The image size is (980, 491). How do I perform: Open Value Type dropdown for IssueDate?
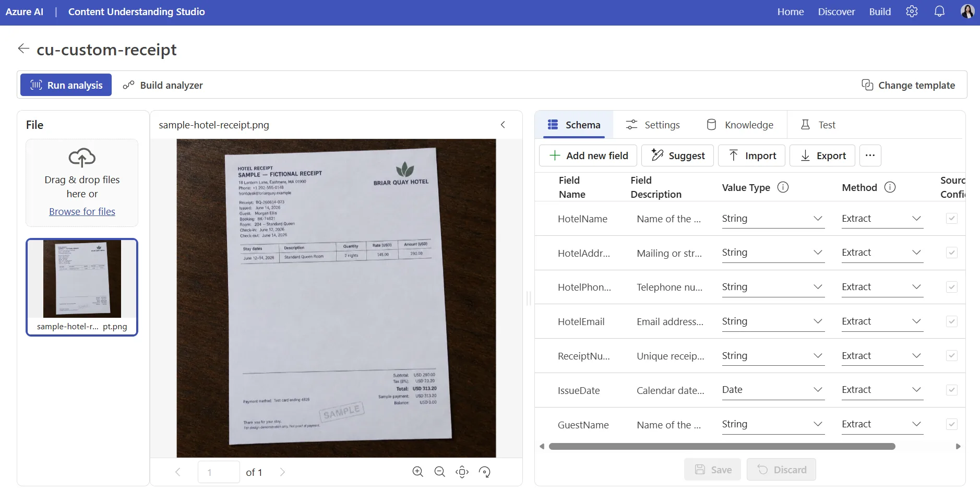click(773, 390)
